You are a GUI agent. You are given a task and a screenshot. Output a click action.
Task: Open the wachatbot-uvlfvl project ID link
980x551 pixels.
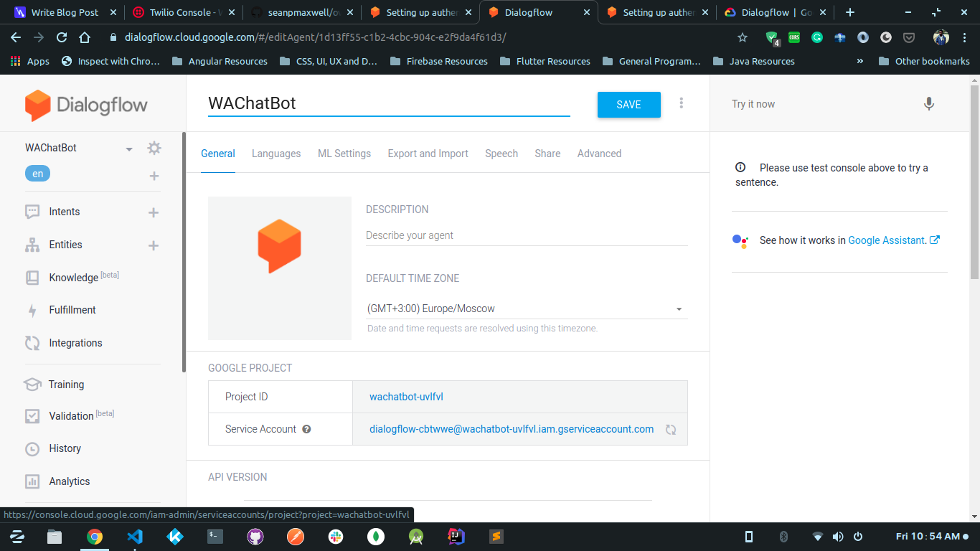click(x=406, y=397)
